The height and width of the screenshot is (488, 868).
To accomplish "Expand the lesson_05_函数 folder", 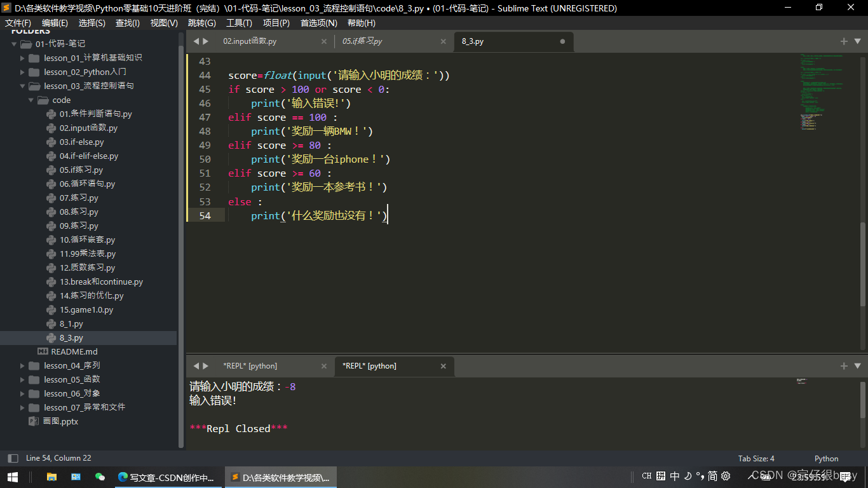I will click(x=22, y=379).
